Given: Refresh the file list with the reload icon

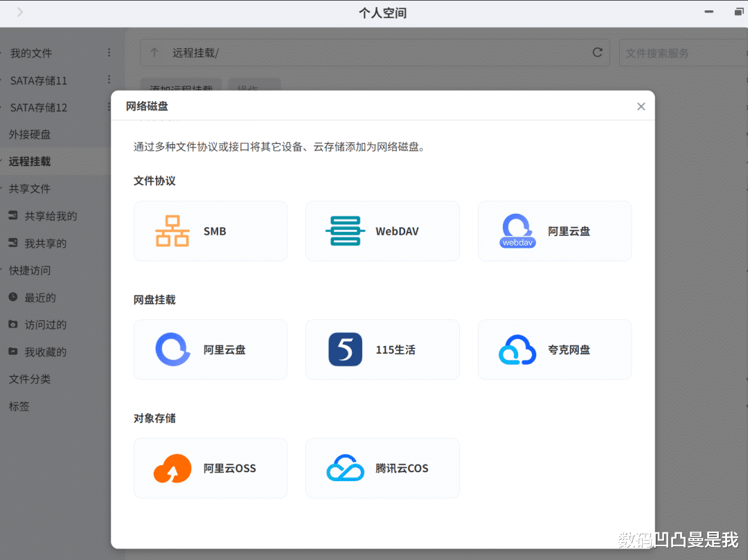Looking at the screenshot, I should point(597,53).
